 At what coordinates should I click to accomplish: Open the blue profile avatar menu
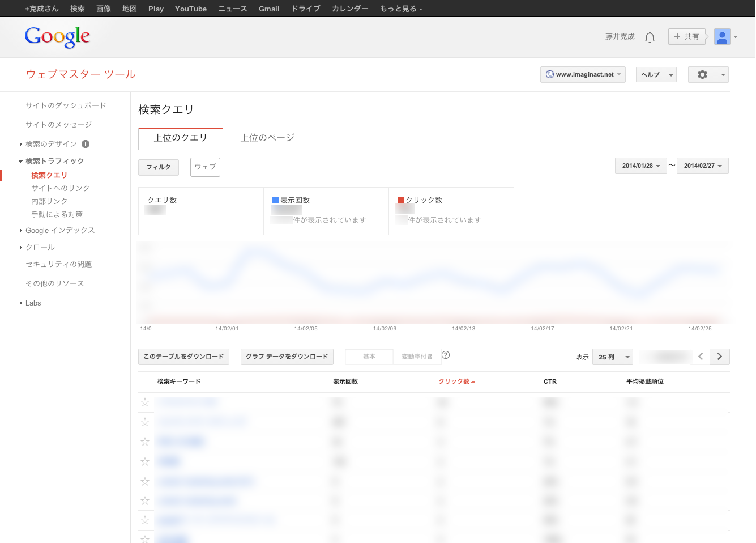point(722,37)
